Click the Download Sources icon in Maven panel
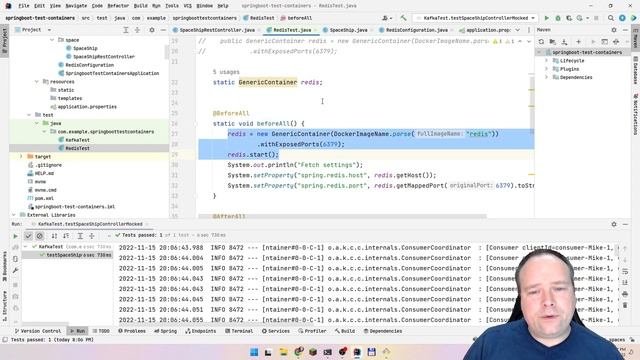The height and width of the screenshot is (360, 640). [564, 42]
